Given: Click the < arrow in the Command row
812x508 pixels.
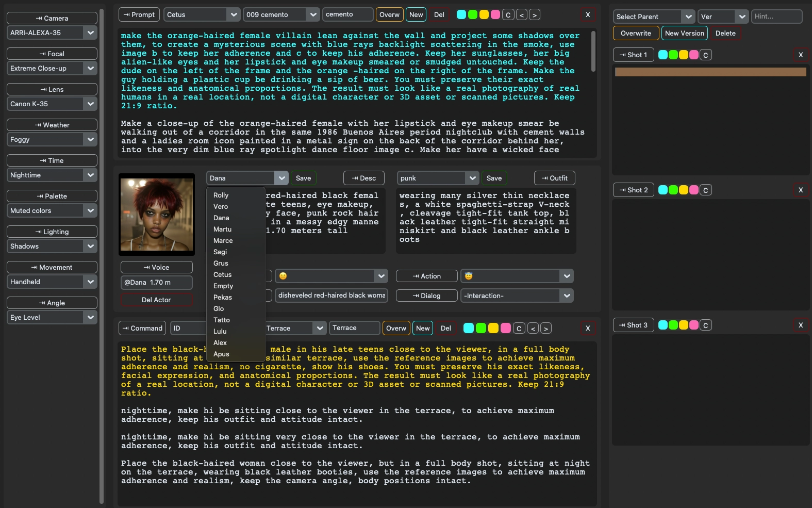Looking at the screenshot, I should [533, 329].
